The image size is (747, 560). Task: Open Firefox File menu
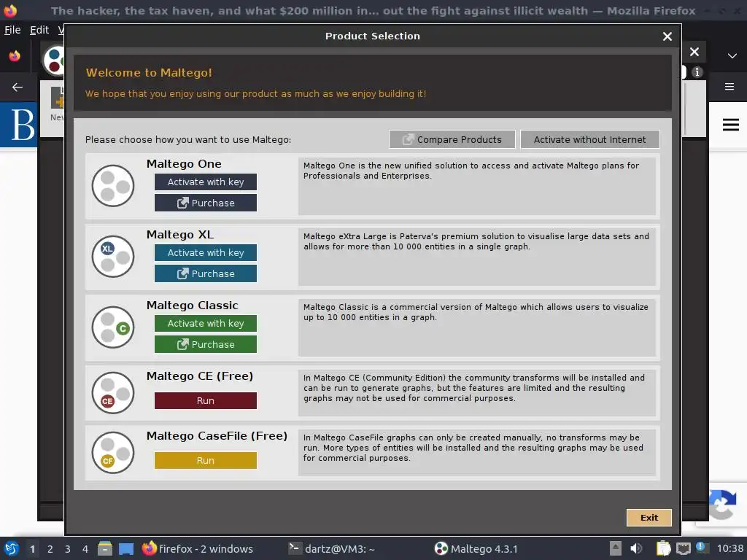[x=12, y=30]
